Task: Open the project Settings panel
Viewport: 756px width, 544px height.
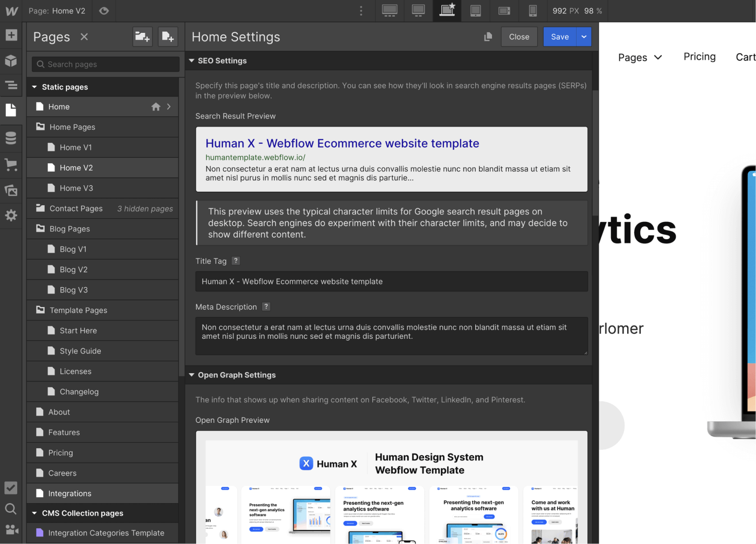Action: pyautogui.click(x=11, y=215)
